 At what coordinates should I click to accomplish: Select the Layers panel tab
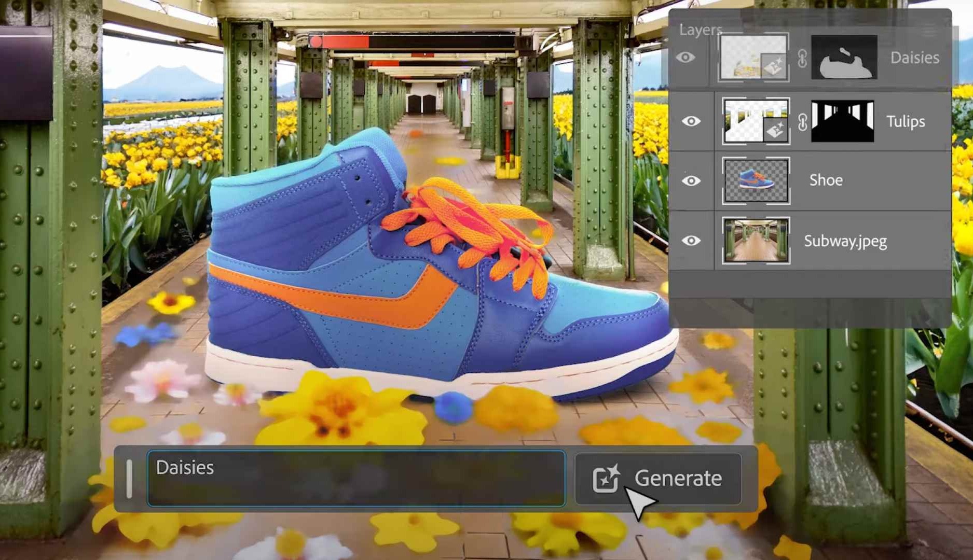click(x=701, y=30)
